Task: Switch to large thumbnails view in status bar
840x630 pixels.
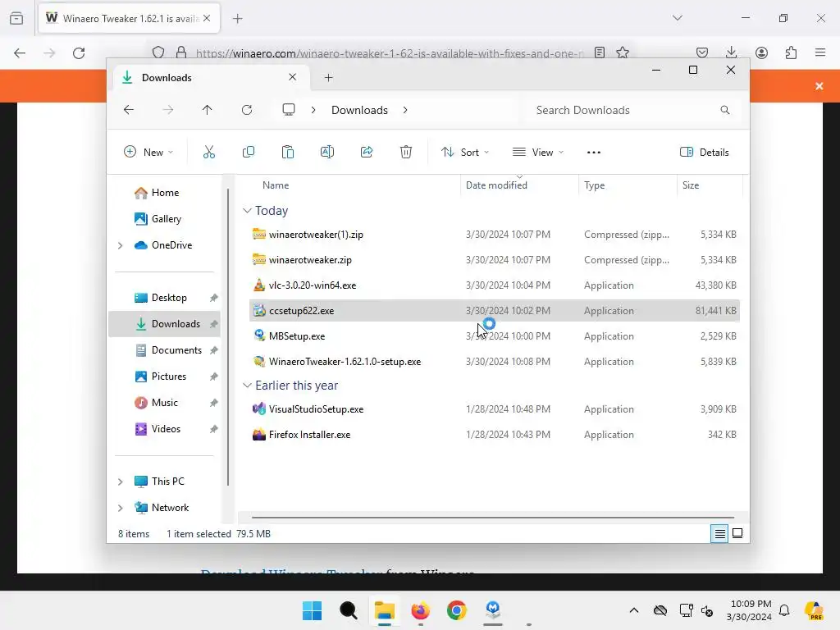Action: (x=737, y=533)
